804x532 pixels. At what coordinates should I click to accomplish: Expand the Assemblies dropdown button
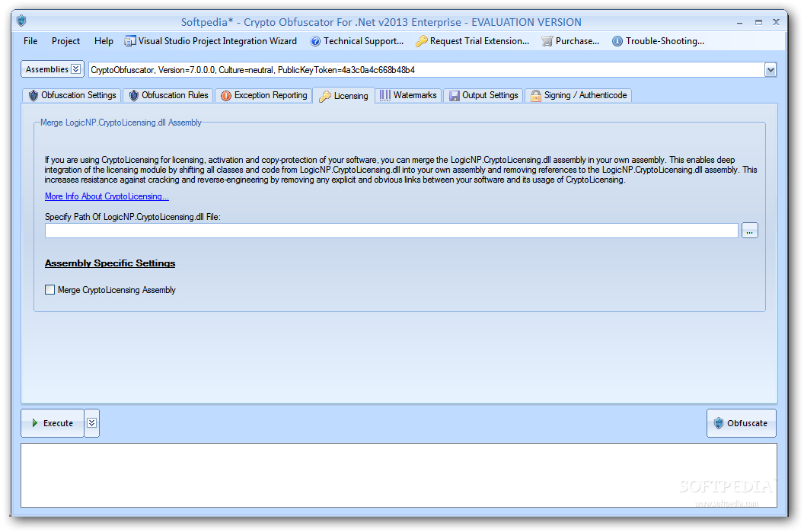coord(53,69)
